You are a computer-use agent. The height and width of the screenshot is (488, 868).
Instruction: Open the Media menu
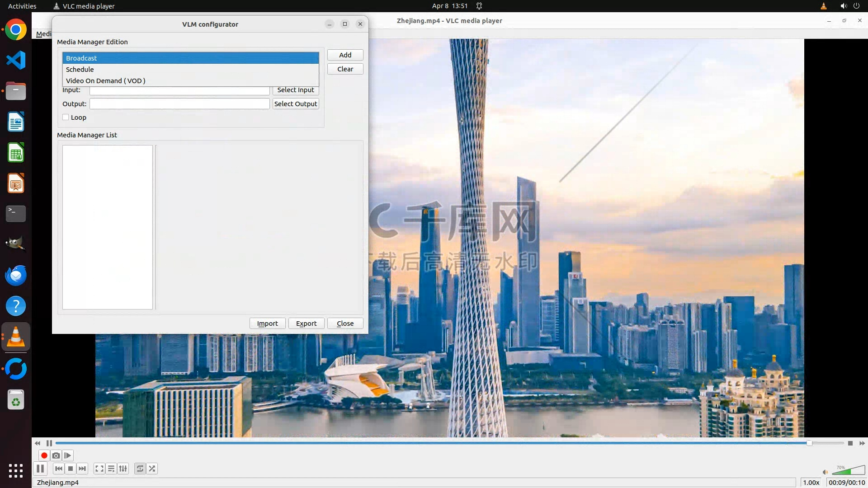pyautogui.click(x=43, y=34)
